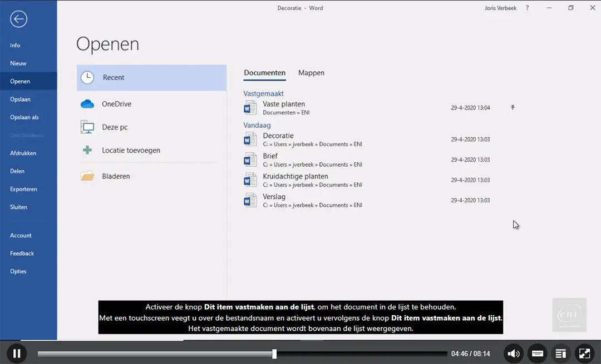Select the OneDrive location label

tap(116, 104)
